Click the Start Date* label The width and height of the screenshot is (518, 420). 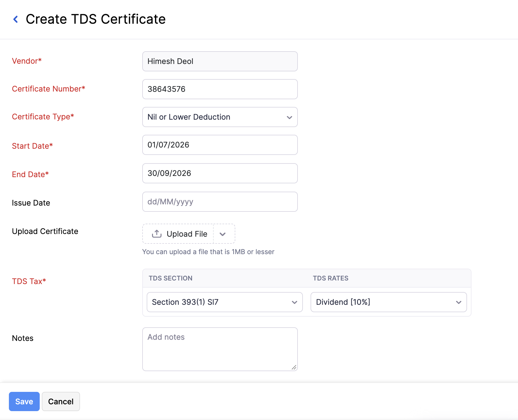tap(32, 146)
